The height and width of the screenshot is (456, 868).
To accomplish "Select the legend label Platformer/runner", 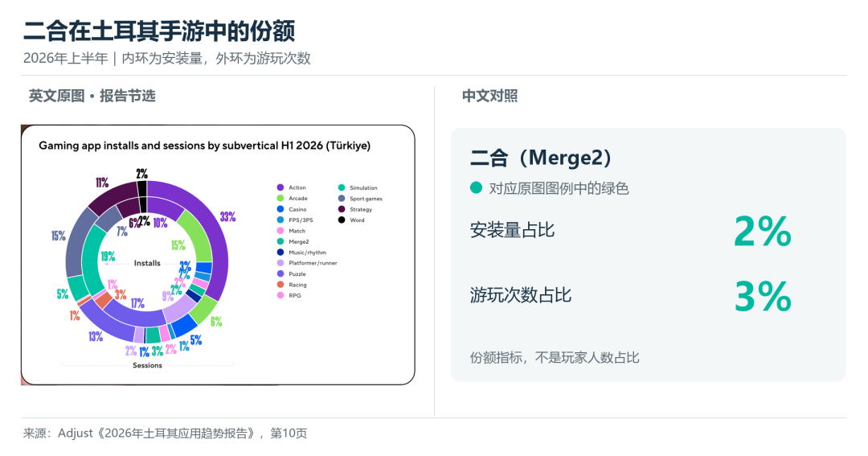I will point(313,263).
